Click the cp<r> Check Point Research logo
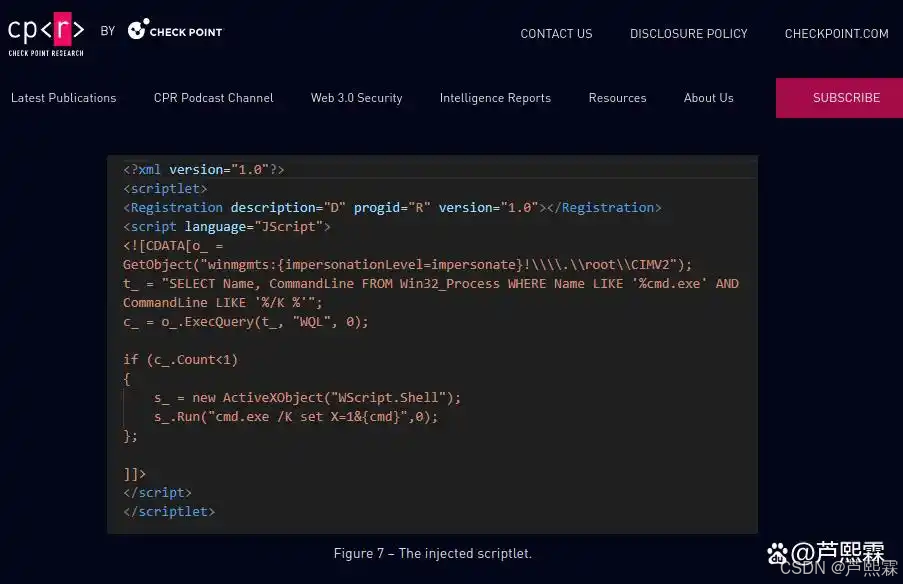903x584 pixels. (x=46, y=35)
